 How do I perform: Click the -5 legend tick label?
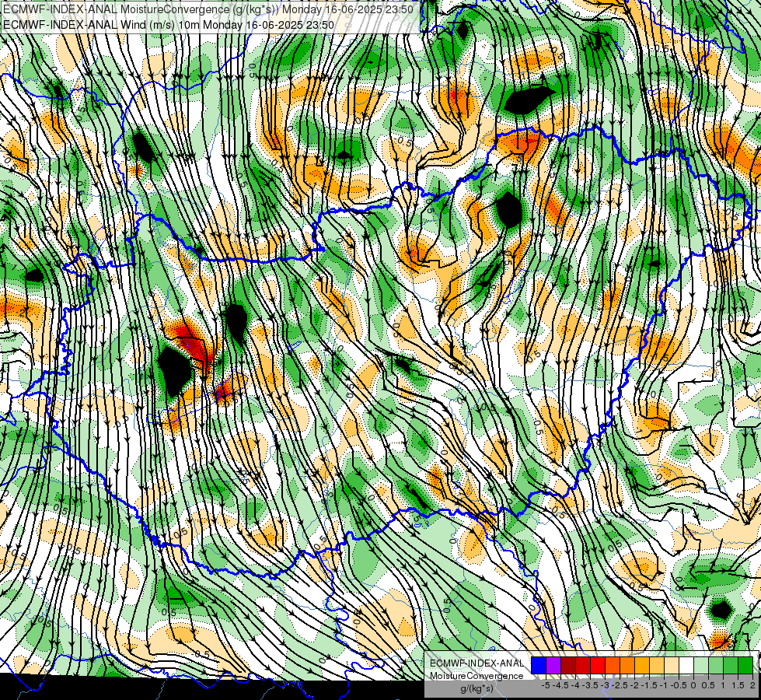[546, 685]
